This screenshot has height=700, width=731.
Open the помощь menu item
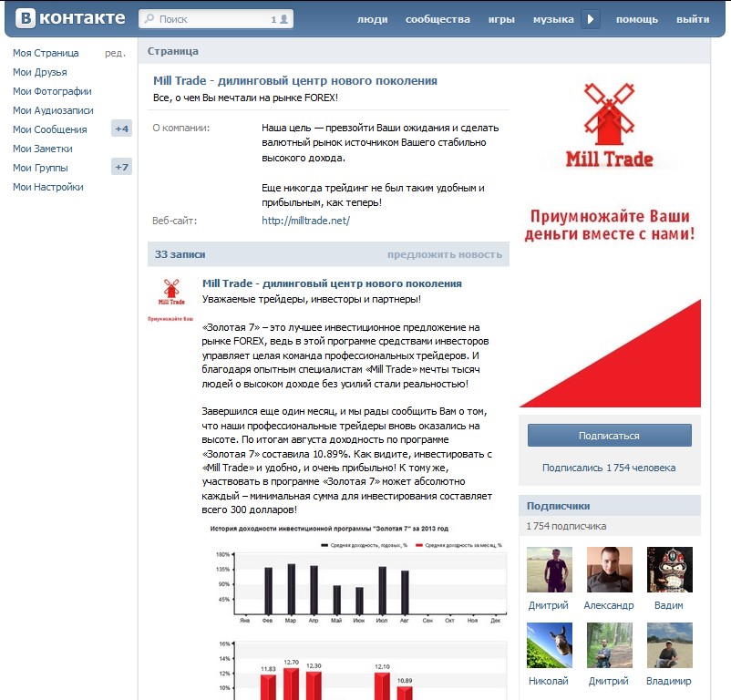coord(637,19)
